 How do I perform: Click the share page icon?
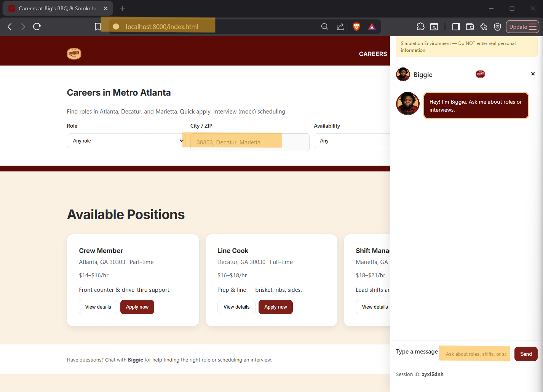pos(340,27)
